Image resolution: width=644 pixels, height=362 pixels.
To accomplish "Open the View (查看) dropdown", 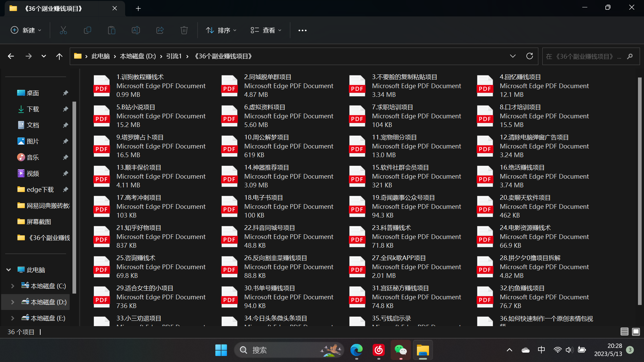I will click(266, 30).
